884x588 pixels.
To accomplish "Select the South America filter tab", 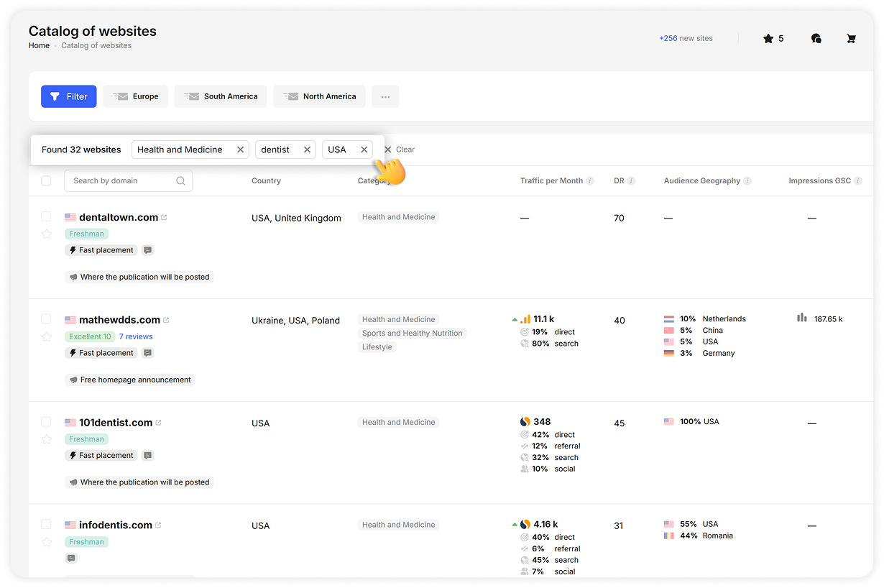I will coord(220,96).
